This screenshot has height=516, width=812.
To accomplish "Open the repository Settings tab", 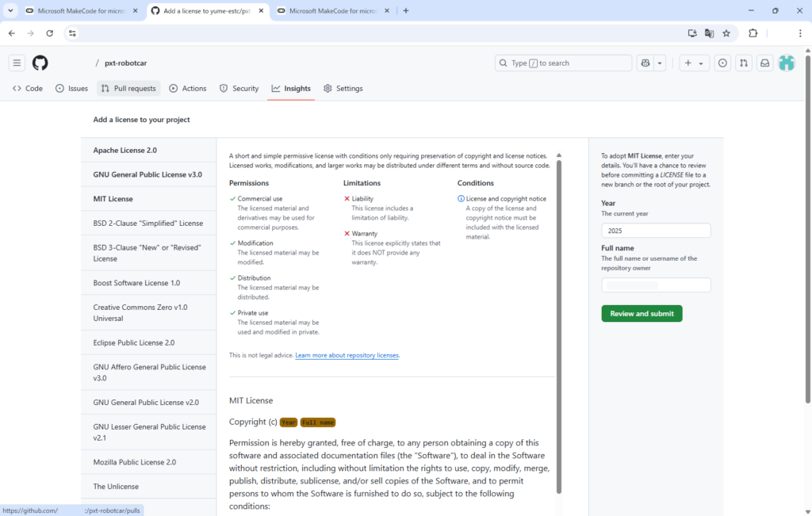I will (343, 89).
